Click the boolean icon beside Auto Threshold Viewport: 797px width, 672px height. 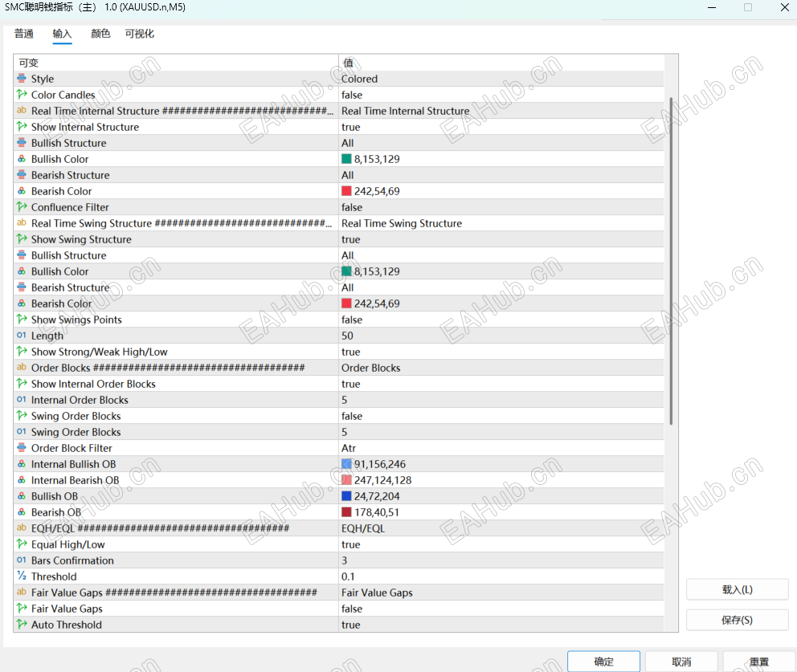(x=22, y=625)
